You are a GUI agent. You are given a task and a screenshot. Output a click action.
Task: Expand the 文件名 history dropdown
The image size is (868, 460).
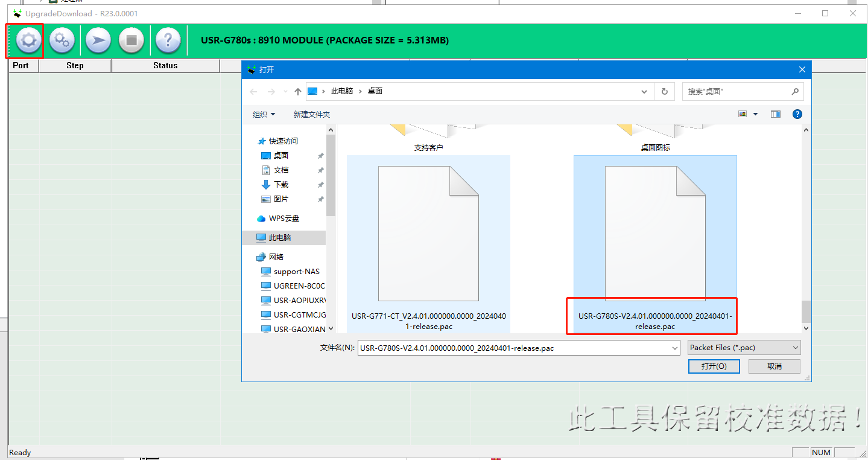tap(675, 348)
